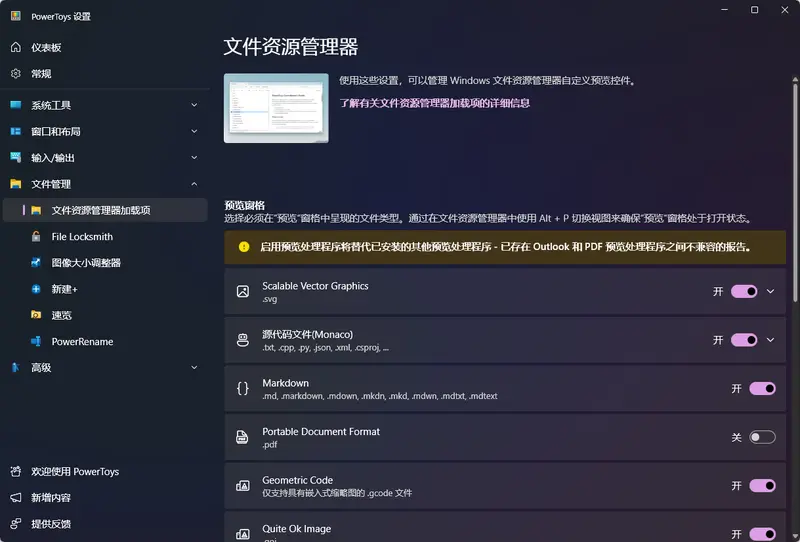Image resolution: width=800 pixels, height=542 pixels.
Task: Click the 新增内容 megaphone icon
Action: (16, 497)
